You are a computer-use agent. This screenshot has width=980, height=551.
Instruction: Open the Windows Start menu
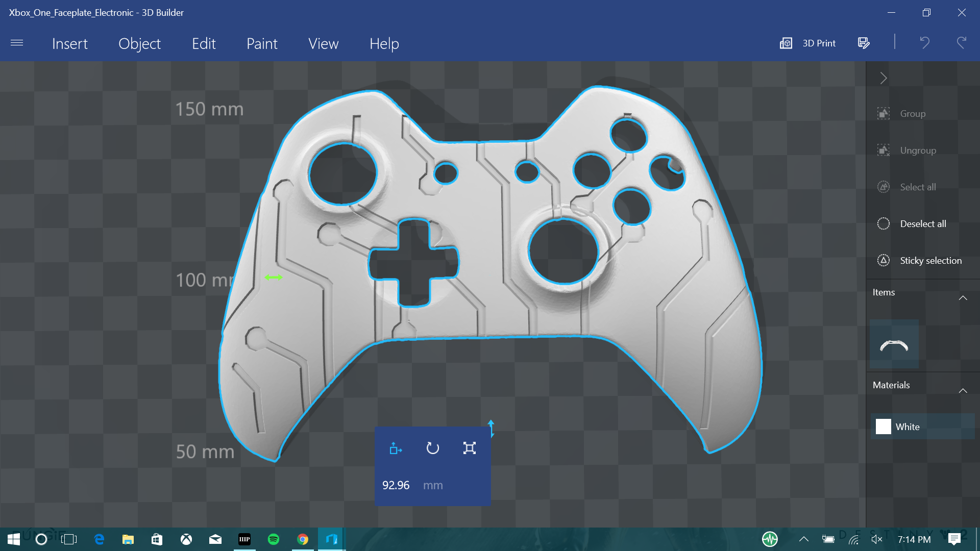(x=14, y=539)
